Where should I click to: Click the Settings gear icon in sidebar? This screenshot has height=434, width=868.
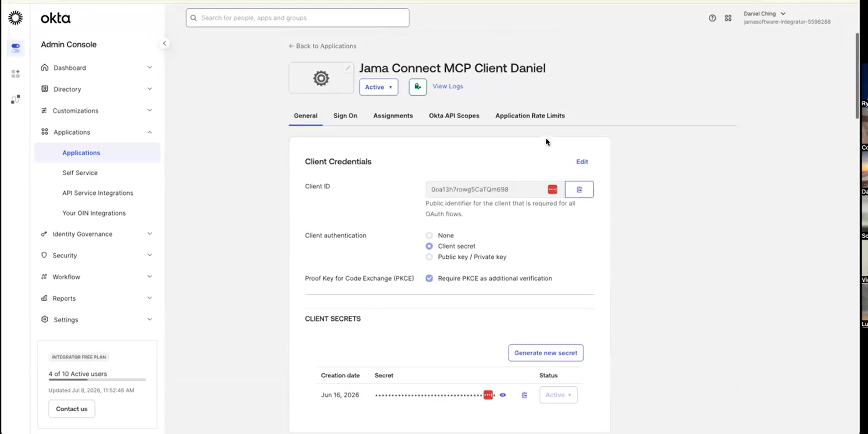44,319
